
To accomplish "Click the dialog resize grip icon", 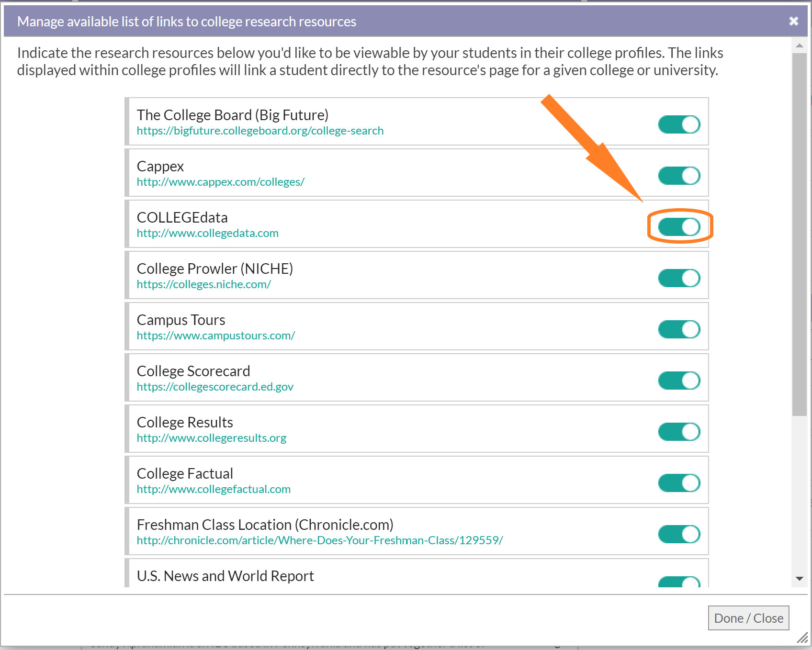I will pyautogui.click(x=802, y=638).
